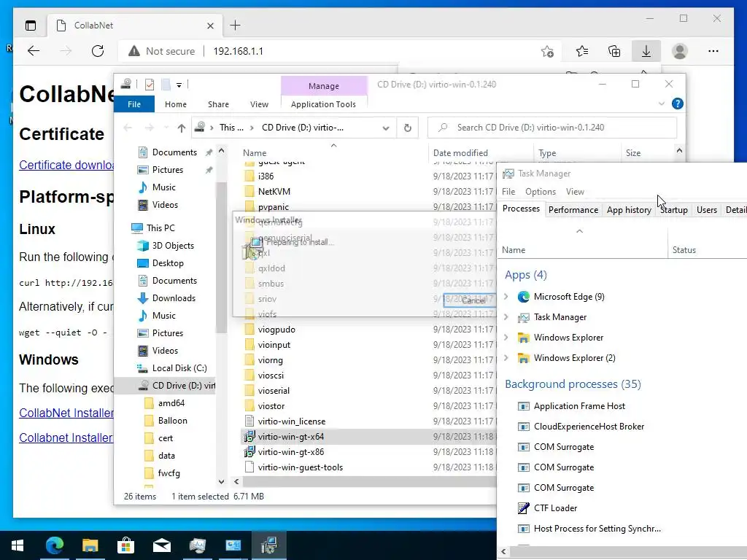The width and height of the screenshot is (747, 560).
Task: Open Edge Collections icon
Action: click(x=614, y=51)
